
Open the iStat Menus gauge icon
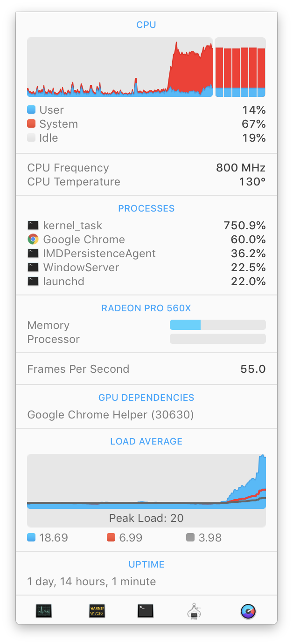248,611
